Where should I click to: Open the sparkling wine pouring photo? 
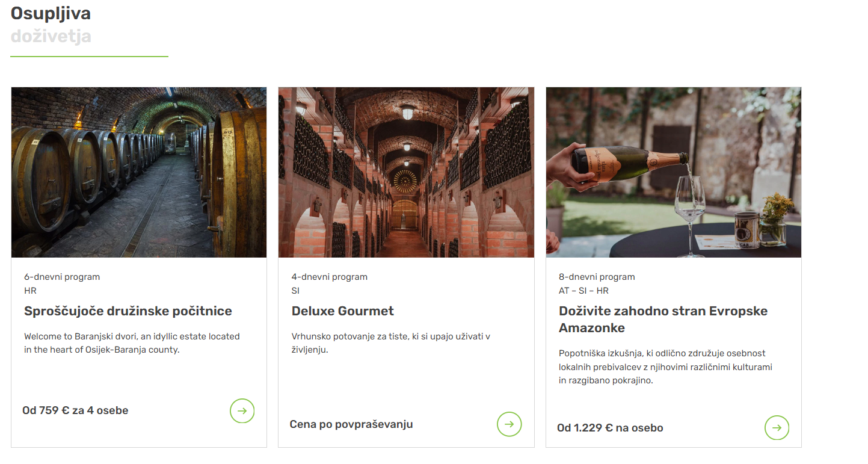pyautogui.click(x=674, y=173)
